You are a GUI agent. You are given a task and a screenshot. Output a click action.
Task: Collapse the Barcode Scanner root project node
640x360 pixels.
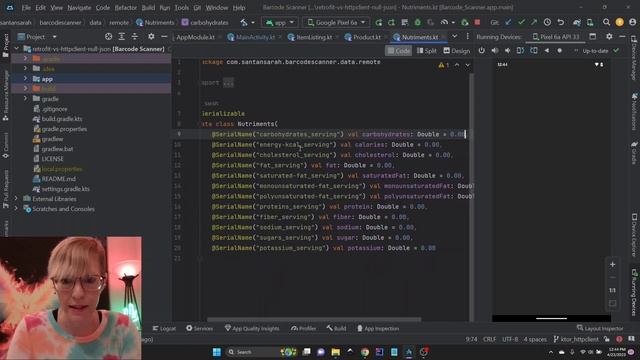click(x=16, y=49)
